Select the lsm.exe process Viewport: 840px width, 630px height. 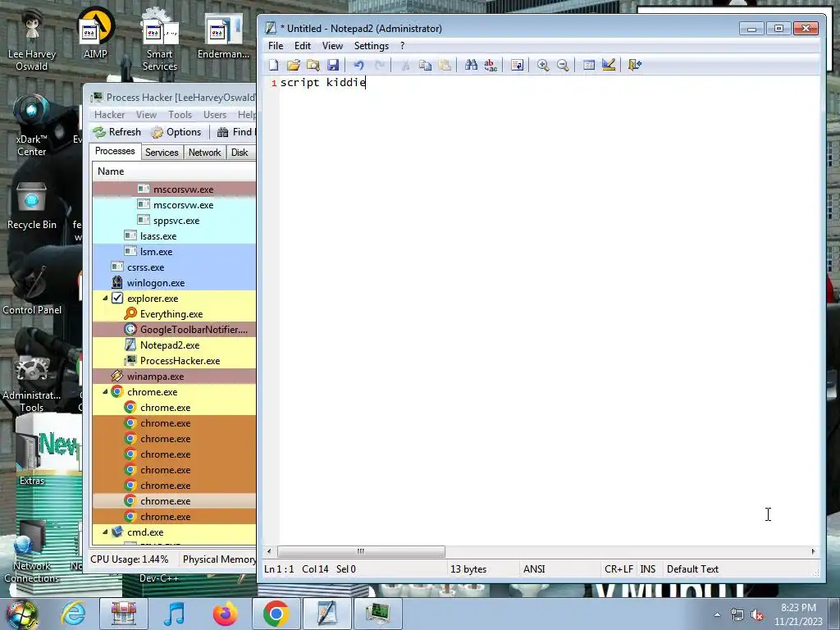(174, 252)
